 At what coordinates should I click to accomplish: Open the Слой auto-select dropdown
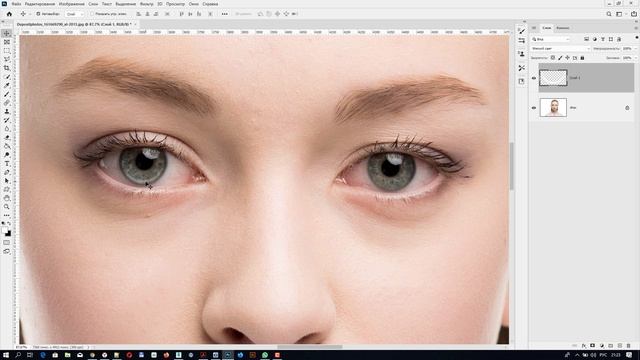point(75,14)
